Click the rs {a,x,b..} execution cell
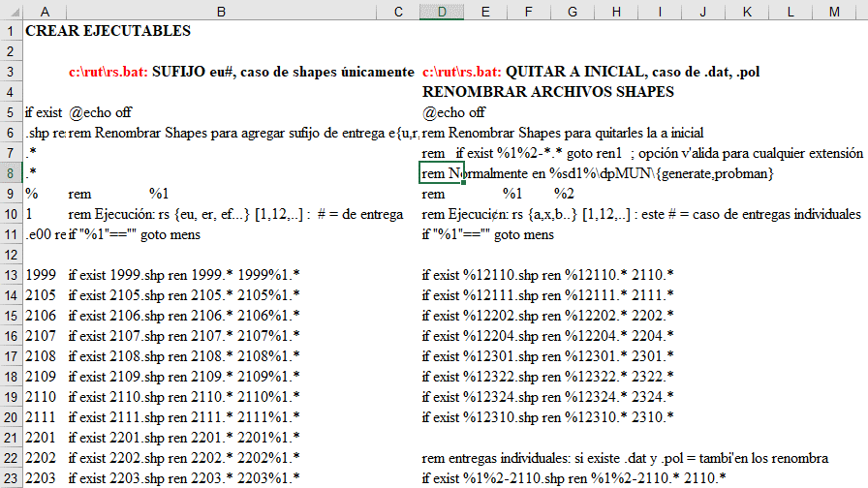Screen dimensions: 868x488 (641, 214)
